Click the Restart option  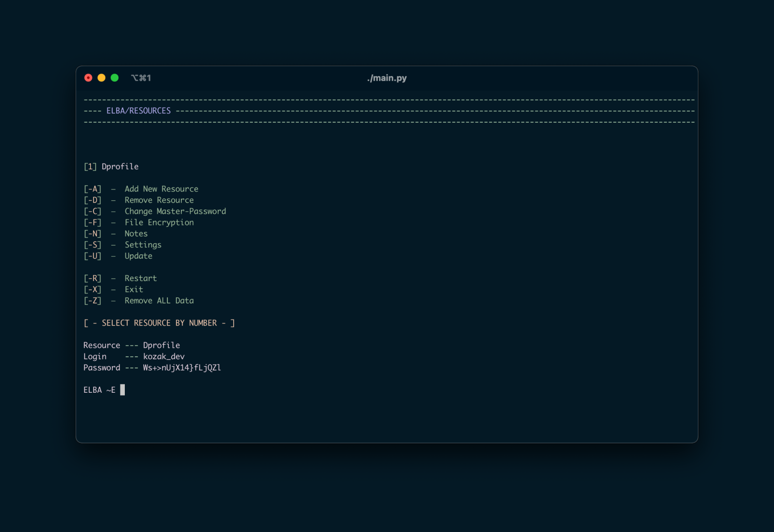click(x=140, y=279)
